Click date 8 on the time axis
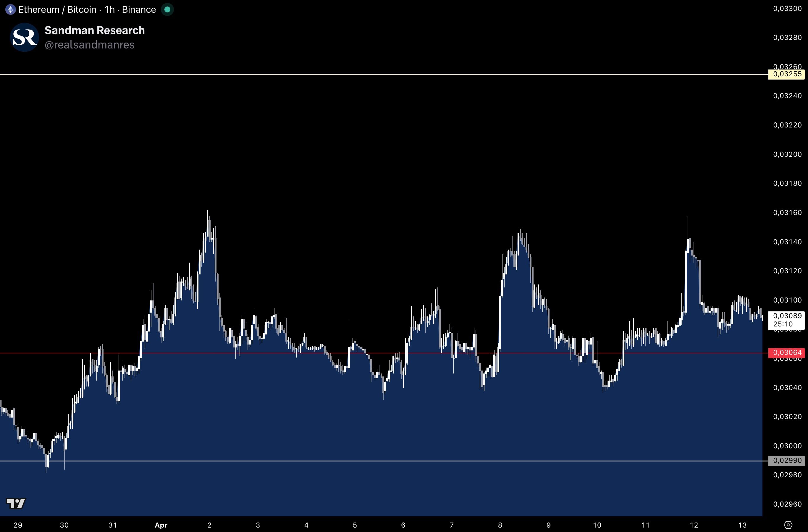 [x=500, y=525]
